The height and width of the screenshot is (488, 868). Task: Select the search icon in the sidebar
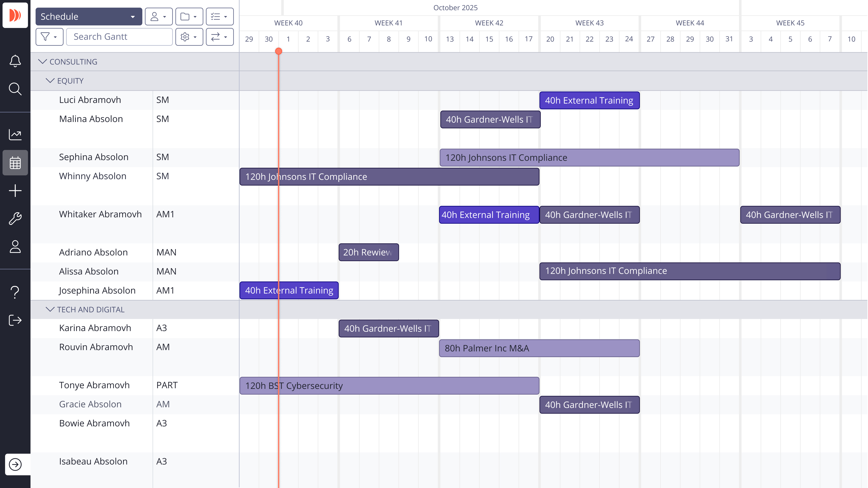click(15, 89)
